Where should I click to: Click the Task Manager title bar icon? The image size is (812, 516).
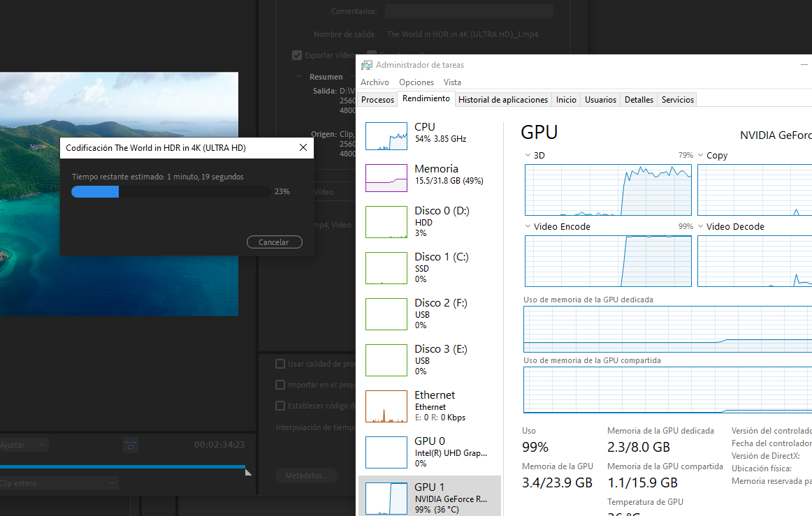[367, 65]
